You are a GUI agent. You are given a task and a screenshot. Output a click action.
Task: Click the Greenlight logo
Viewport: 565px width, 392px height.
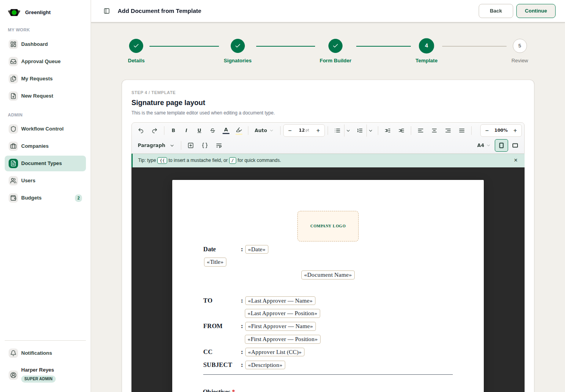point(14,13)
